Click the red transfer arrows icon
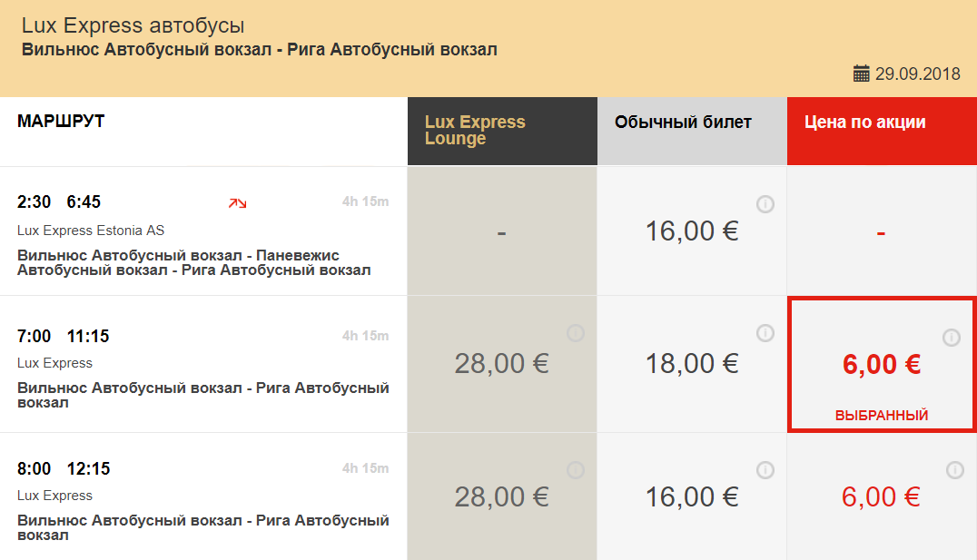 pyautogui.click(x=237, y=202)
